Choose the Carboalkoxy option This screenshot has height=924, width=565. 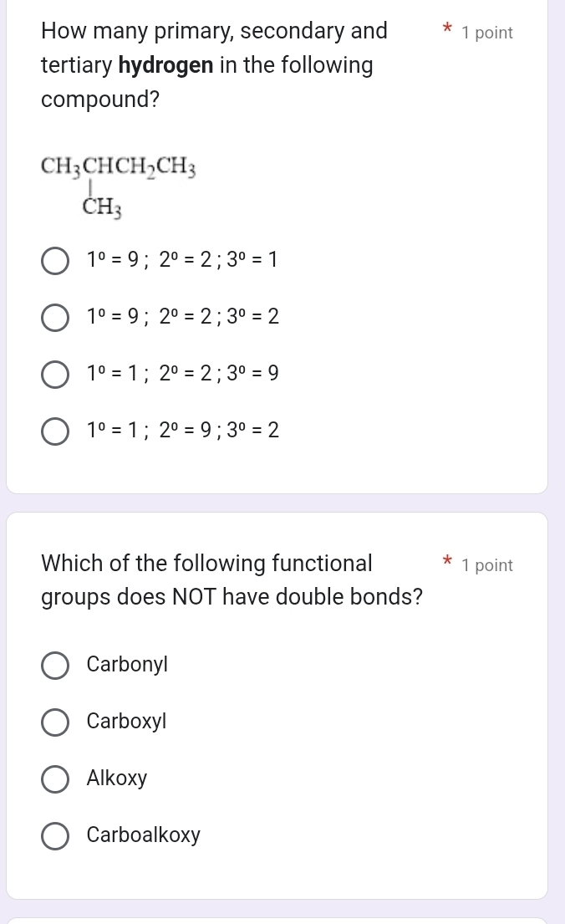(55, 836)
